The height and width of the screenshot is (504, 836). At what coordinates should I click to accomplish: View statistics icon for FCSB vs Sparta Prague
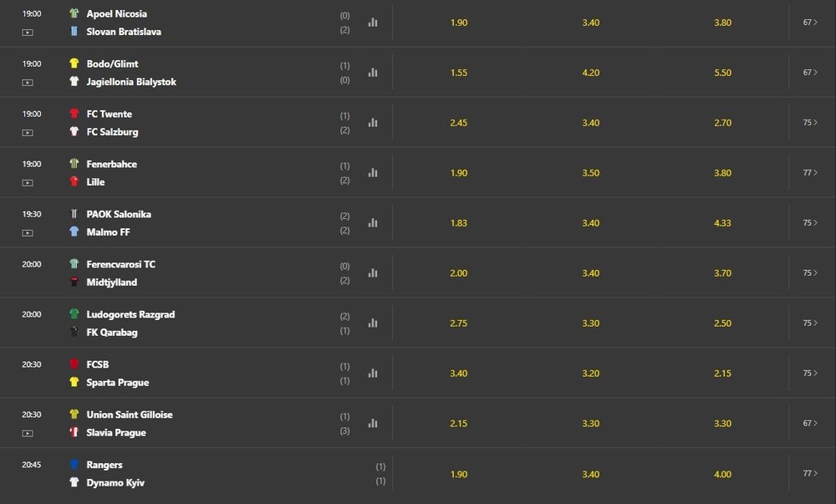pyautogui.click(x=373, y=373)
